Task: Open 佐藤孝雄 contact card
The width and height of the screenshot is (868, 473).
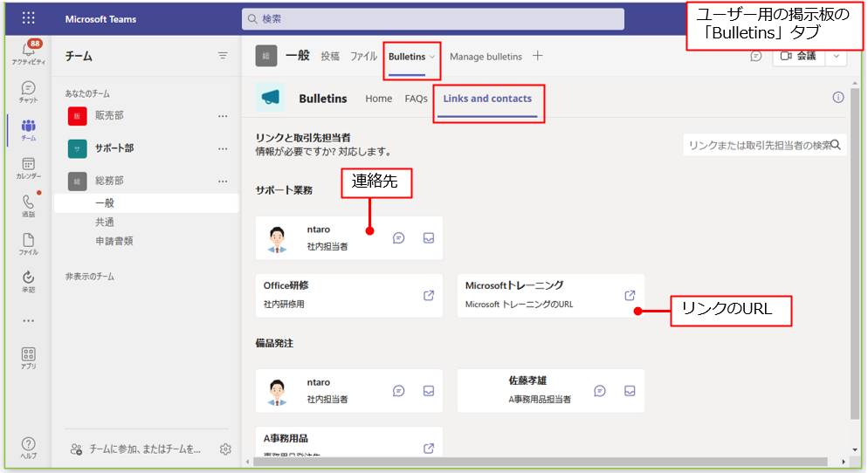Action: coord(550,391)
